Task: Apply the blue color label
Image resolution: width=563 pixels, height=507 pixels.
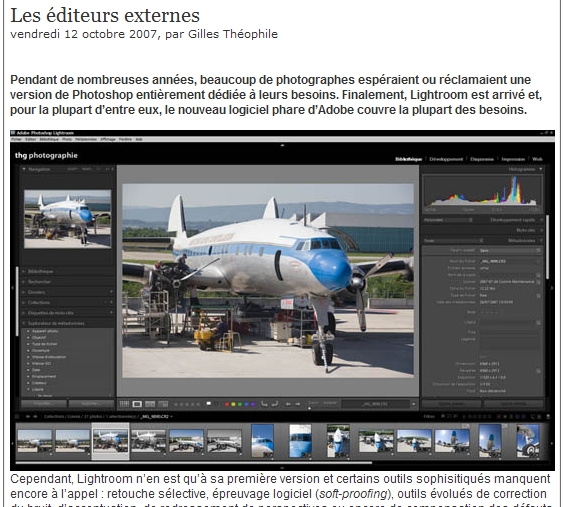Action: coord(246,404)
